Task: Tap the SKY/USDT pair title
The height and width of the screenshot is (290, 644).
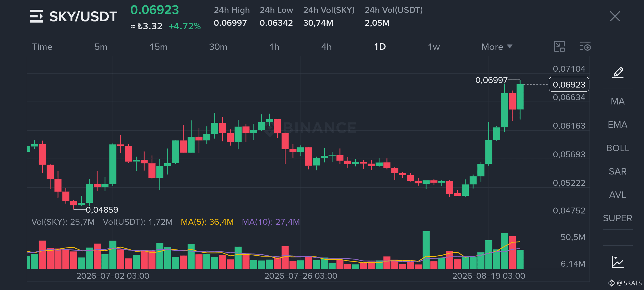Action: pos(83,16)
